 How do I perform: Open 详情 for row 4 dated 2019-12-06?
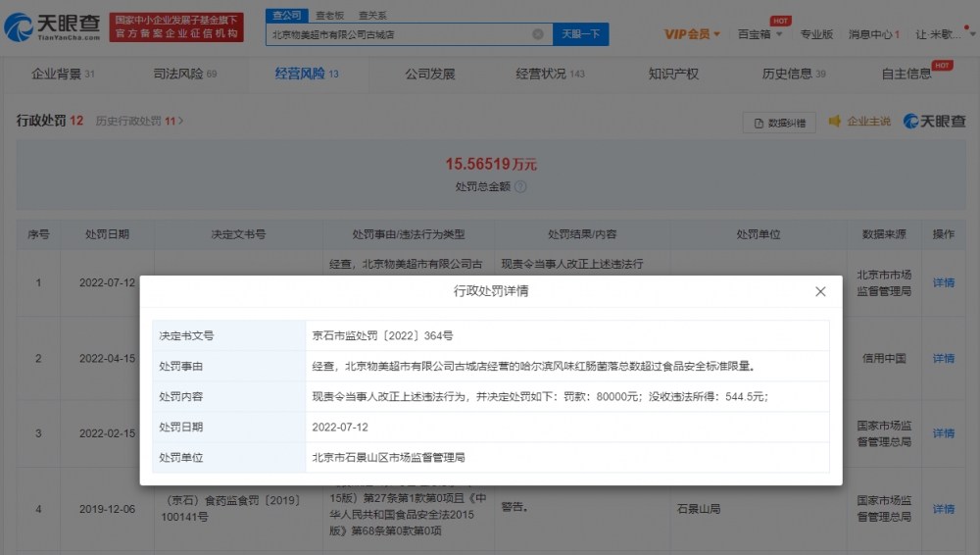943,509
